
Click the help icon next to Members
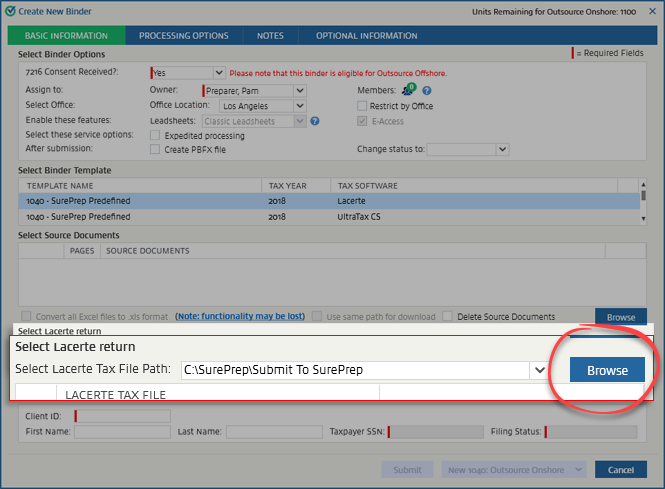(426, 91)
